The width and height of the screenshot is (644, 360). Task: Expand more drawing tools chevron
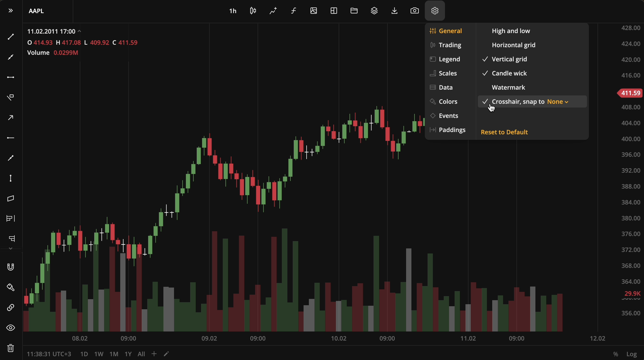[x=11, y=249]
